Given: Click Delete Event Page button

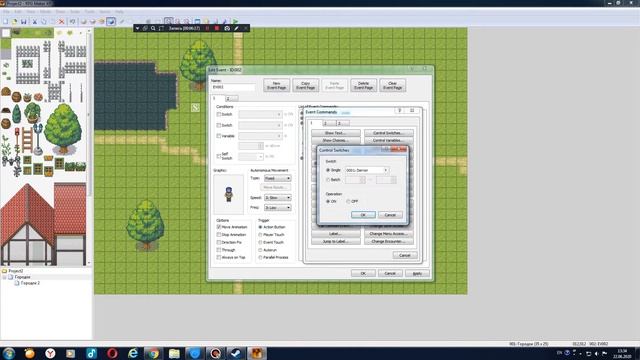Looking at the screenshot, I should point(363,85).
